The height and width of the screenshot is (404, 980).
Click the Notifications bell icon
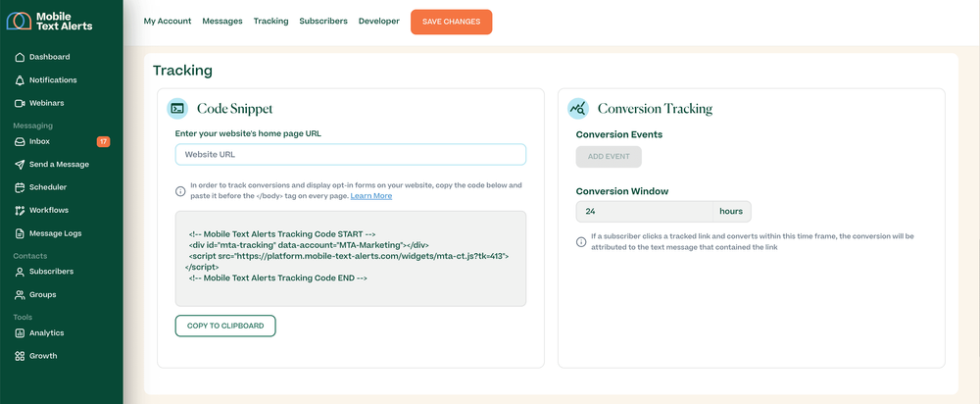(20, 80)
